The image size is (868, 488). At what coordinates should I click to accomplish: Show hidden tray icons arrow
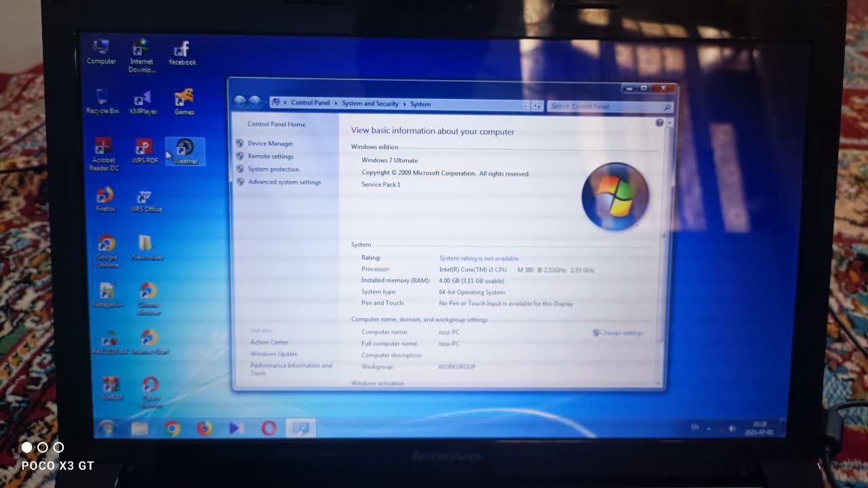click(x=709, y=428)
